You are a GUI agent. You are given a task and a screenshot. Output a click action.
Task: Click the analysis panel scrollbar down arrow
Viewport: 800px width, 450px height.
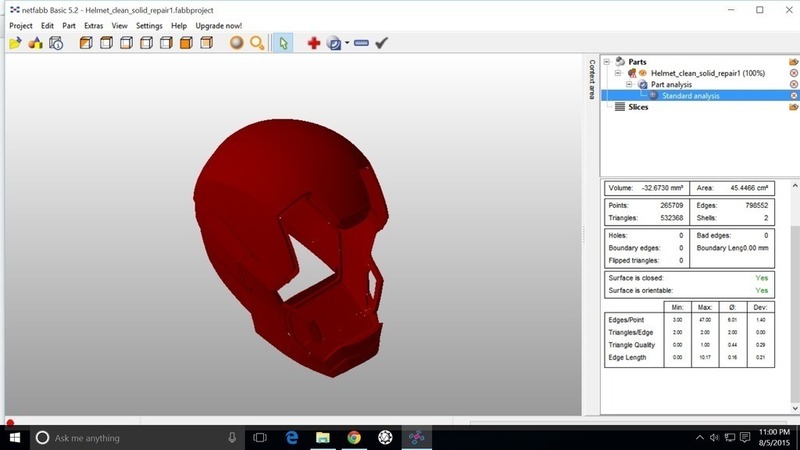[x=795, y=408]
